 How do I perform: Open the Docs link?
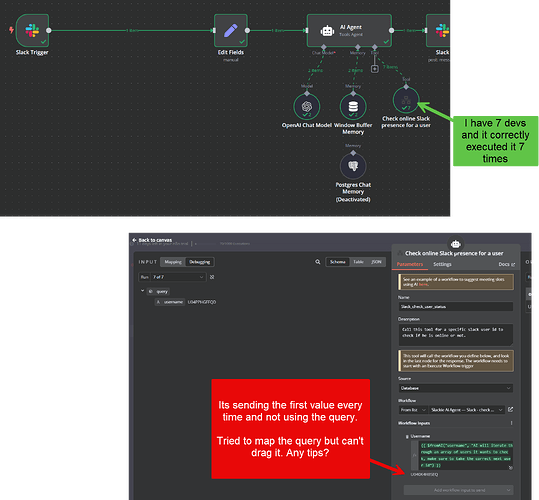pos(507,264)
